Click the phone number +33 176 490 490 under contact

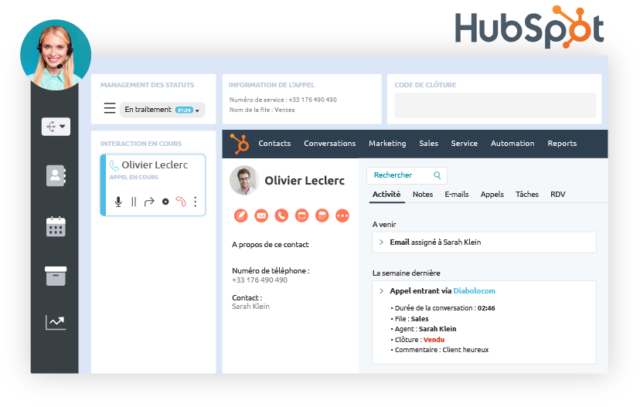pos(260,280)
